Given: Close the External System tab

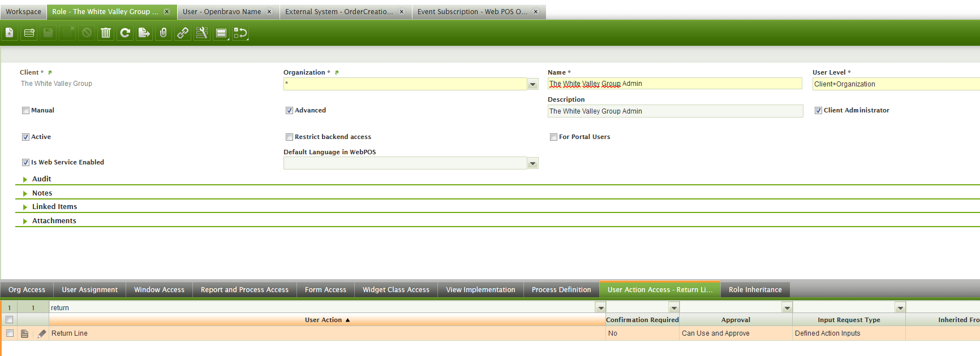Looking at the screenshot, I should [402, 11].
